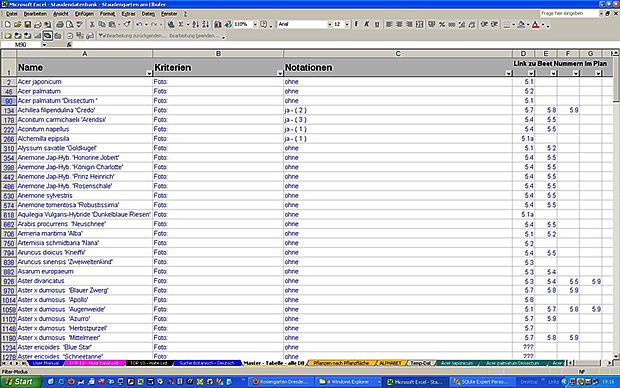Image resolution: width=620 pixels, height=388 pixels.
Task: Open the Name column filter dropdown
Action: pos(149,73)
